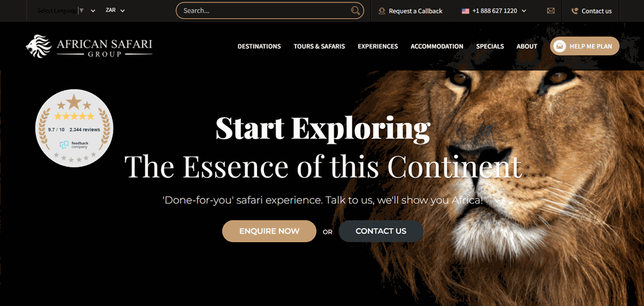This screenshot has width=644, height=306.
Task: Click the Enquire Now button
Action: coord(269,231)
